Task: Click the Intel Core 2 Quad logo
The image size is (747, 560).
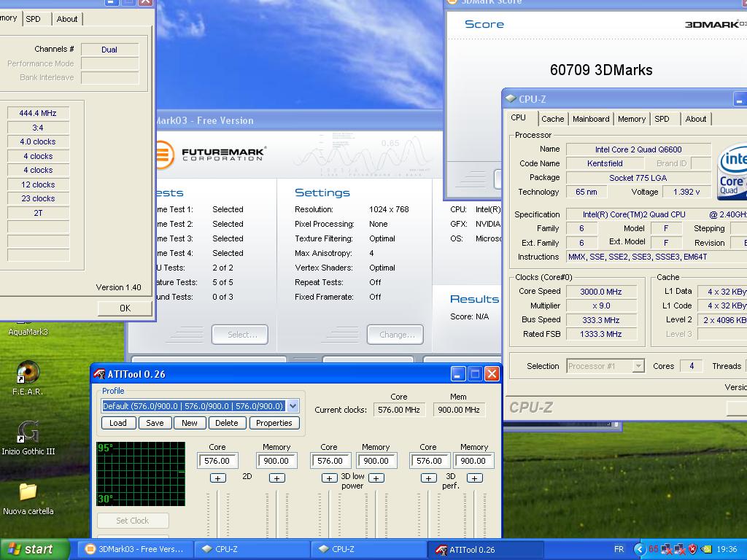Action: tap(732, 171)
